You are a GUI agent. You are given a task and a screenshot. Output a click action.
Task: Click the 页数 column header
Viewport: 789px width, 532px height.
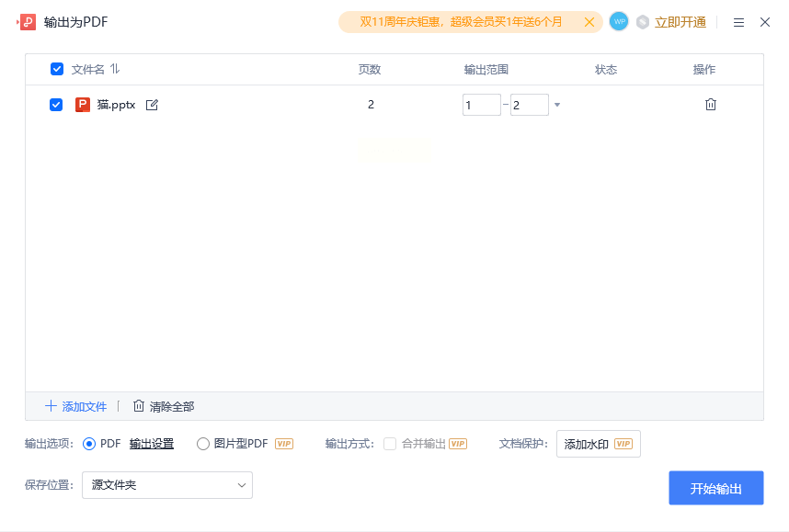coord(370,70)
